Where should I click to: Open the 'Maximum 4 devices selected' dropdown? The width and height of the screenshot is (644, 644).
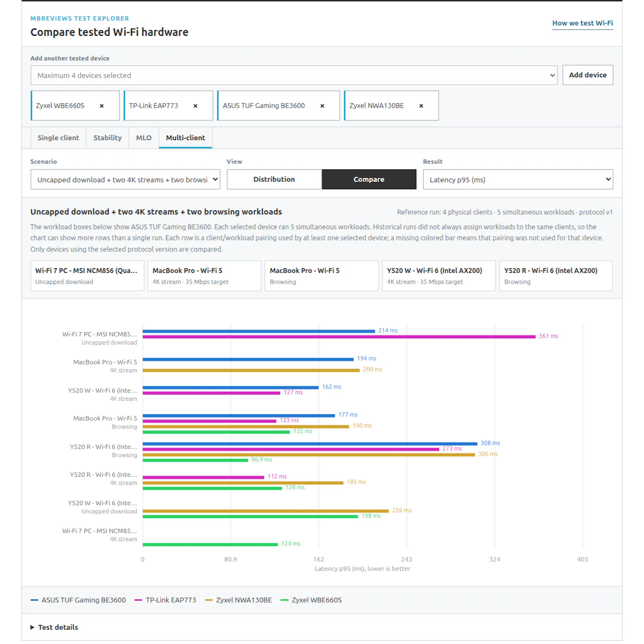[x=294, y=75]
